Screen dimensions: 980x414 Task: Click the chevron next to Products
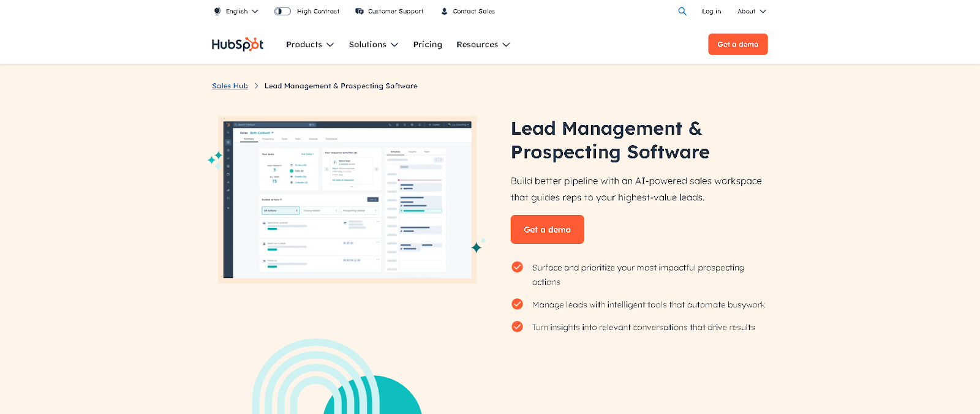point(330,45)
